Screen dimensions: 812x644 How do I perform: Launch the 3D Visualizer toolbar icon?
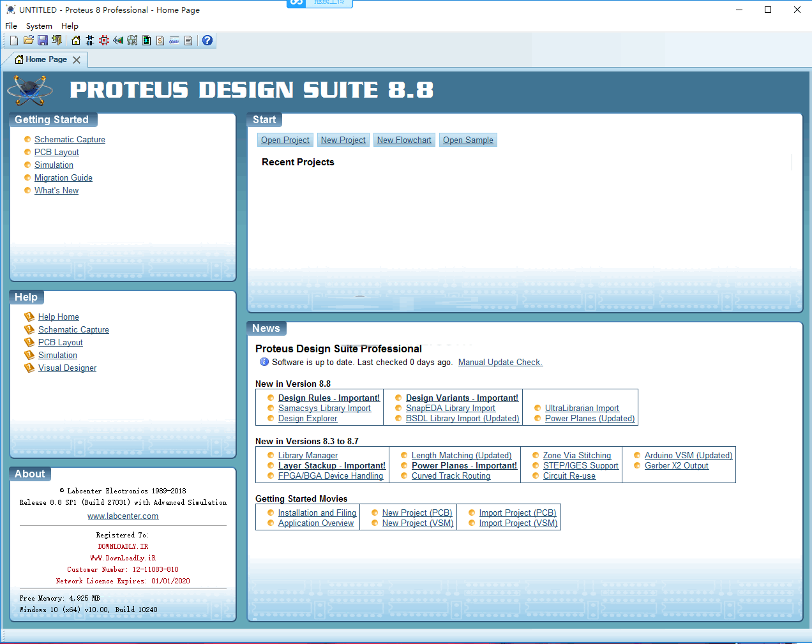(118, 40)
